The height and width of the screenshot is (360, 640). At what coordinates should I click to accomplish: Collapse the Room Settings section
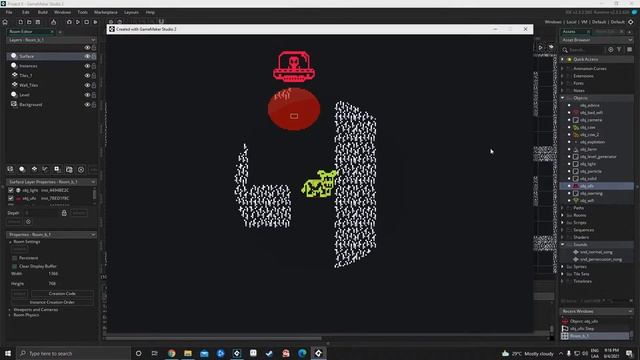pyautogui.click(x=10, y=242)
